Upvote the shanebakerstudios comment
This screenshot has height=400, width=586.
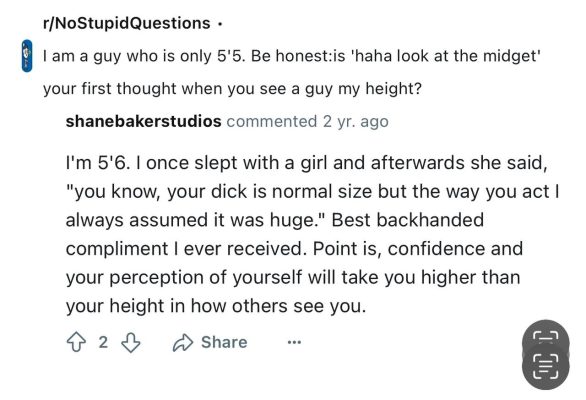pyautogui.click(x=76, y=342)
